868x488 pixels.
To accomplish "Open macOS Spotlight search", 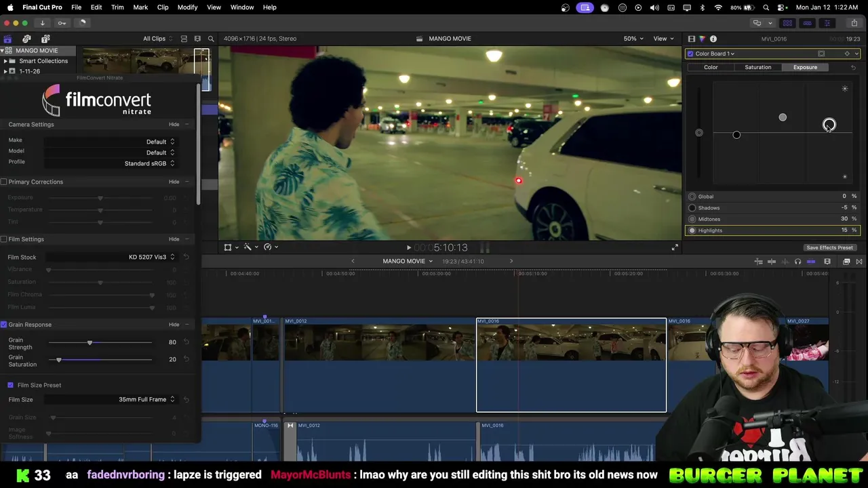I will point(766,7).
